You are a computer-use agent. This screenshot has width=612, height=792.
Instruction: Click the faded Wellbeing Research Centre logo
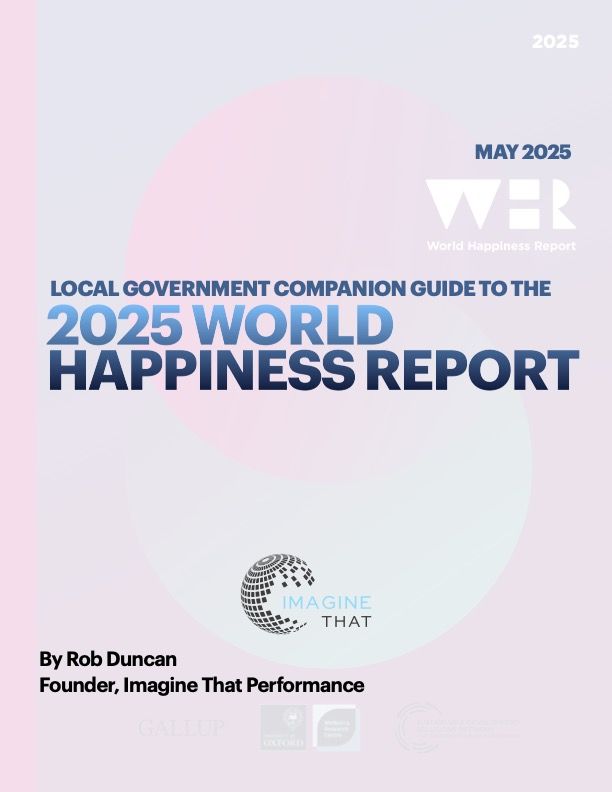click(x=336, y=727)
